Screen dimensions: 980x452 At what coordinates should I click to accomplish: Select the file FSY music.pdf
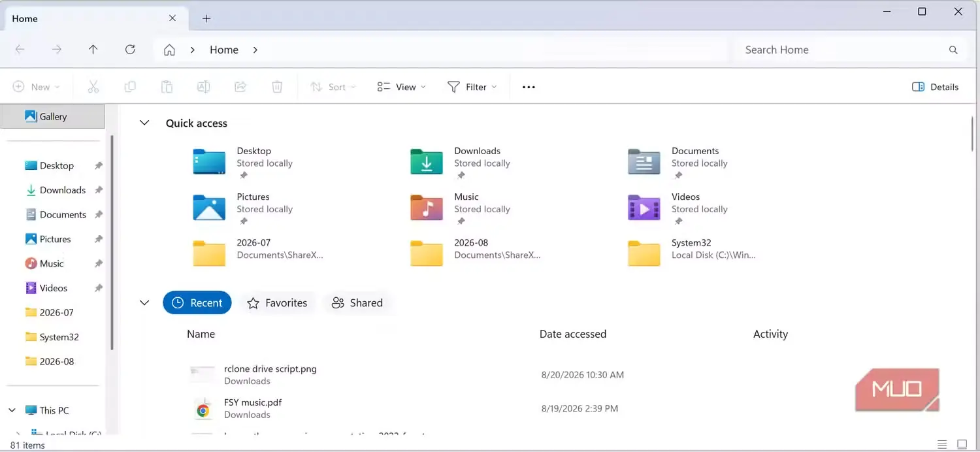[253, 402]
